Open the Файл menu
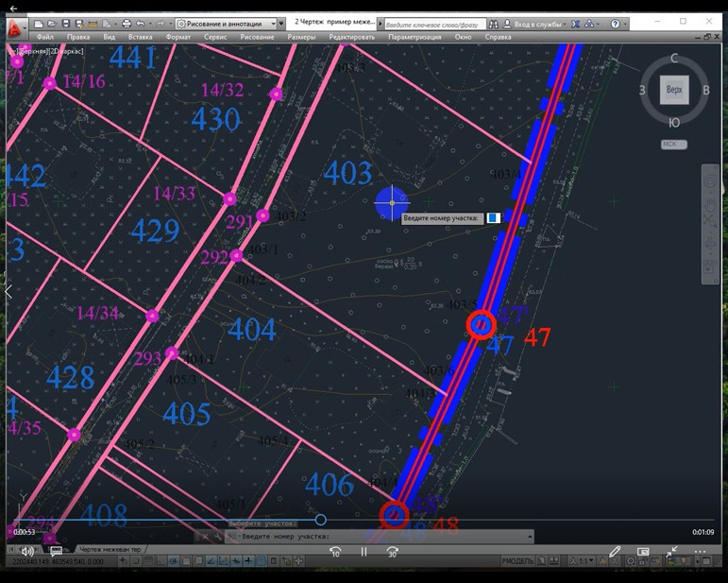Image resolution: width=728 pixels, height=583 pixels. point(44,37)
